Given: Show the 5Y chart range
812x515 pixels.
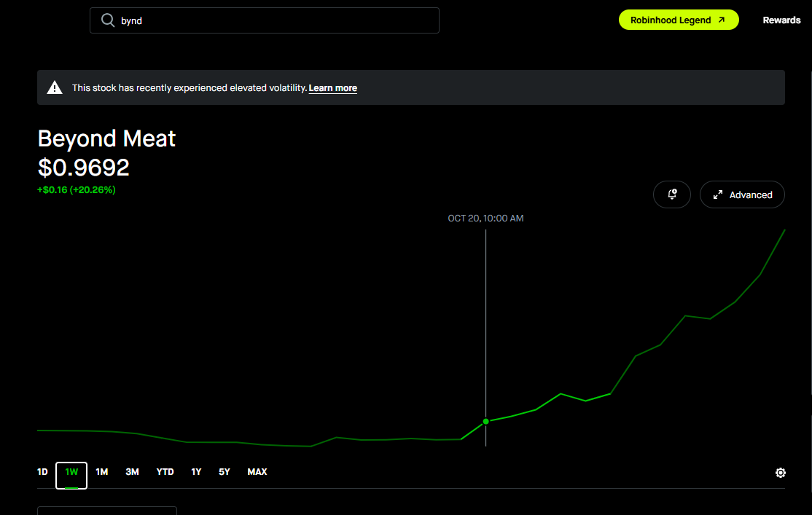Looking at the screenshot, I should point(225,472).
